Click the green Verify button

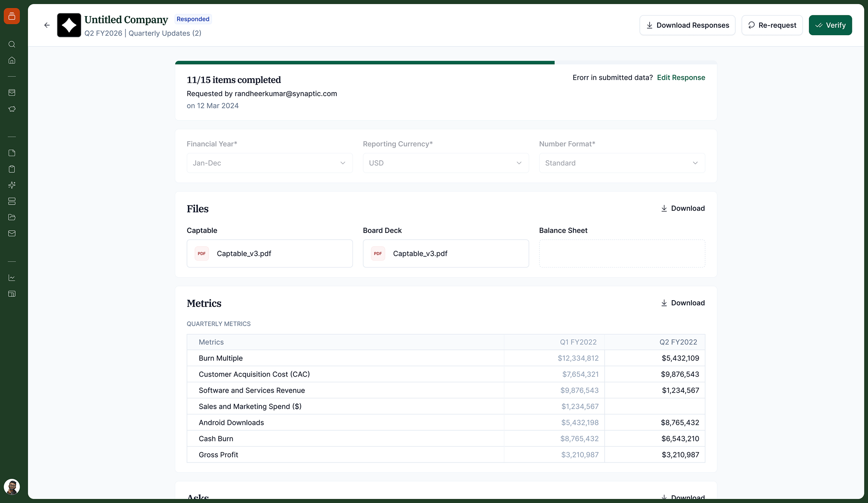pyautogui.click(x=830, y=25)
